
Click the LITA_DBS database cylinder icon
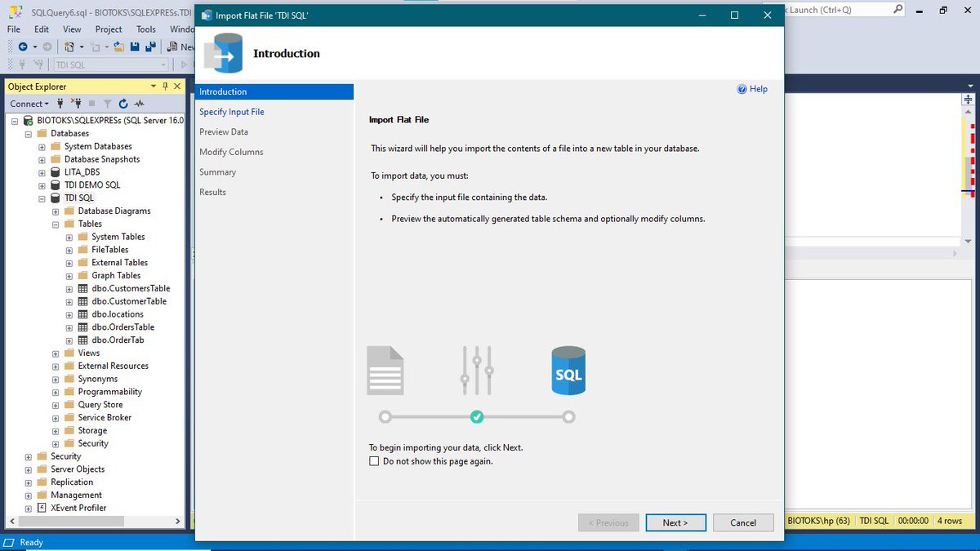point(56,172)
